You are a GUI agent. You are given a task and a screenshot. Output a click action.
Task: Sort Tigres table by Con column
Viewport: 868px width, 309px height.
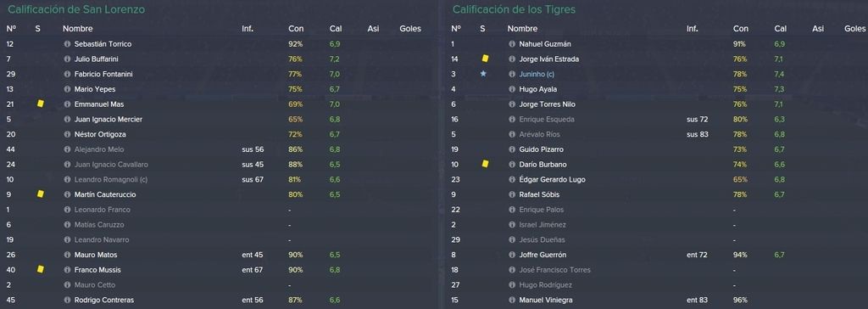click(x=741, y=28)
